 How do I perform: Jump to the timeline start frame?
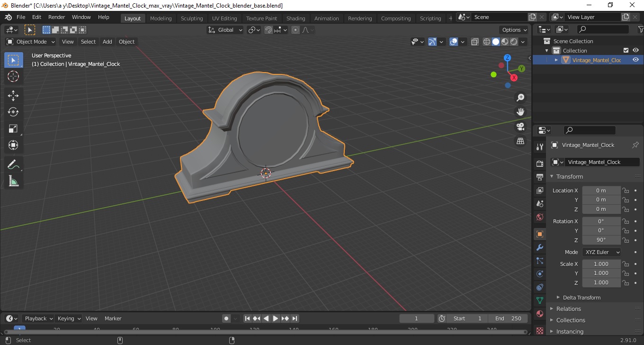click(247, 318)
